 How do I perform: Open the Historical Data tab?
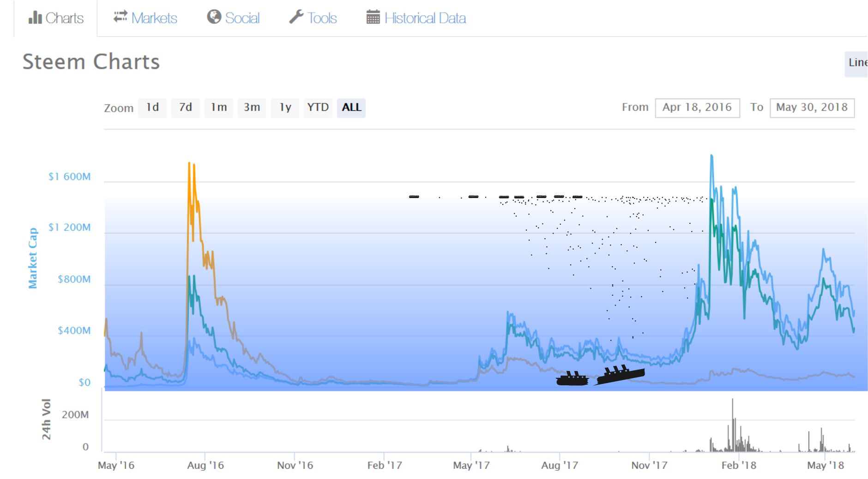(x=416, y=18)
